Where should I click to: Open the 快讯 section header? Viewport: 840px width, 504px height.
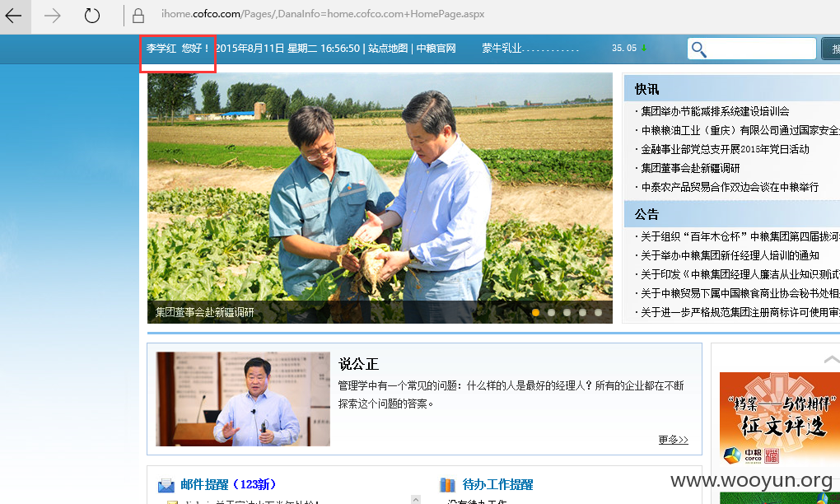pos(646,89)
